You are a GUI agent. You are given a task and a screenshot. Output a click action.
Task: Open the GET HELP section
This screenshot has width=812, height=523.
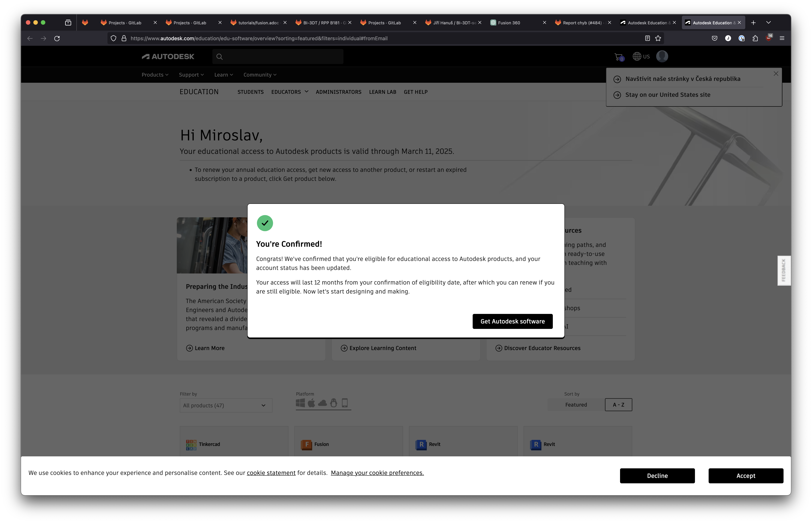point(416,92)
